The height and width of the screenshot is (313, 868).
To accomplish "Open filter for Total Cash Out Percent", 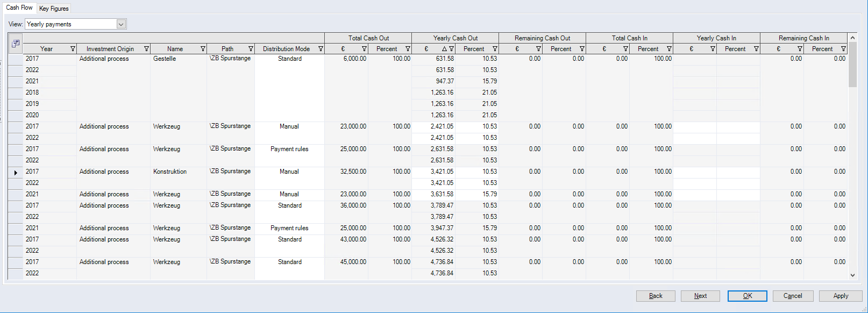I will [x=408, y=49].
